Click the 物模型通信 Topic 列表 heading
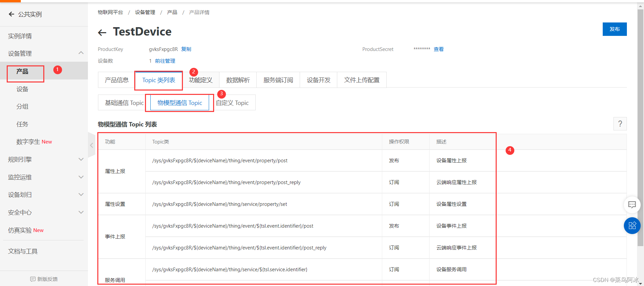The height and width of the screenshot is (286, 644). 127,124
